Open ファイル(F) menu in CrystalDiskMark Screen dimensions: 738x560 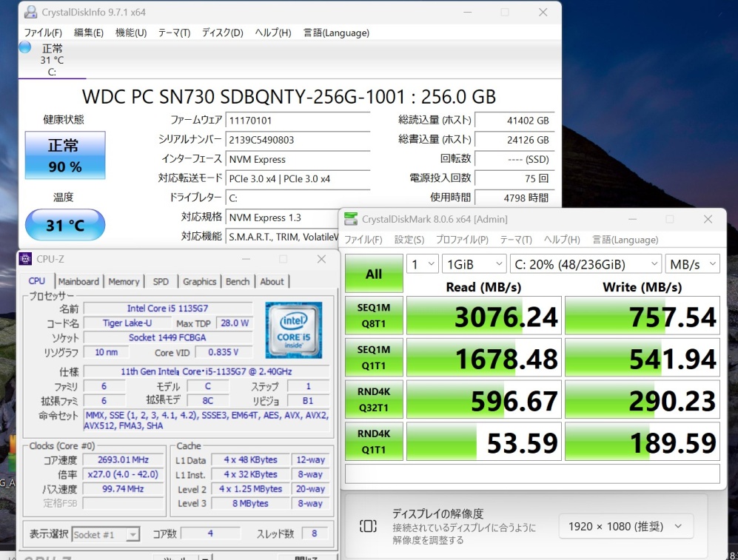[363, 240]
